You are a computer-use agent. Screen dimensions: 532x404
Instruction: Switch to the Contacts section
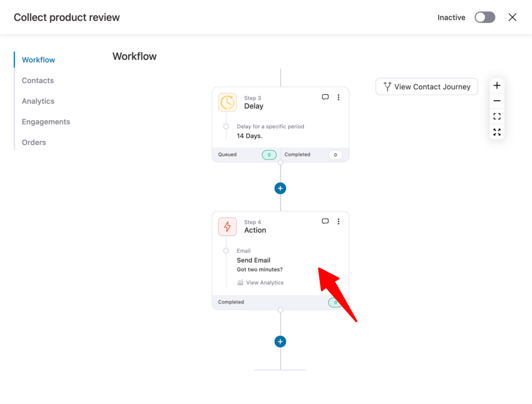click(37, 80)
